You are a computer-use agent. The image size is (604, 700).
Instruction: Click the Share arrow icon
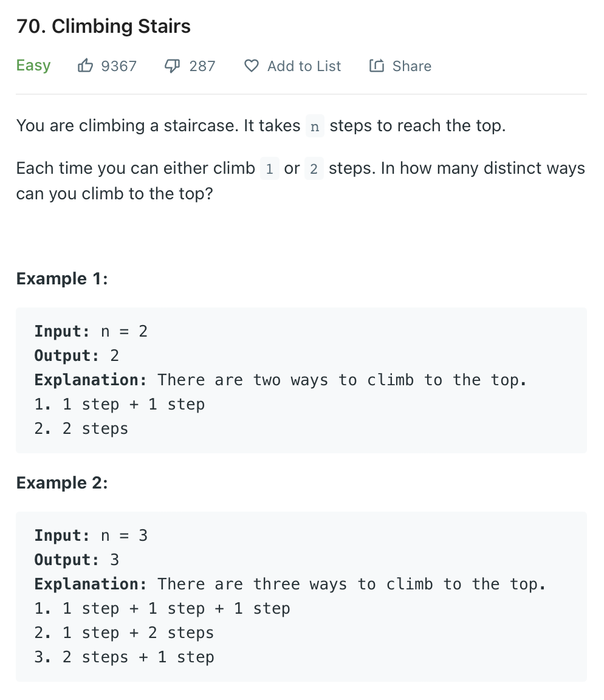376,66
